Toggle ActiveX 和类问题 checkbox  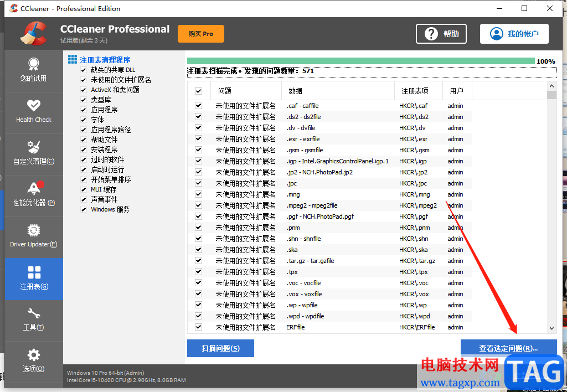(x=84, y=90)
